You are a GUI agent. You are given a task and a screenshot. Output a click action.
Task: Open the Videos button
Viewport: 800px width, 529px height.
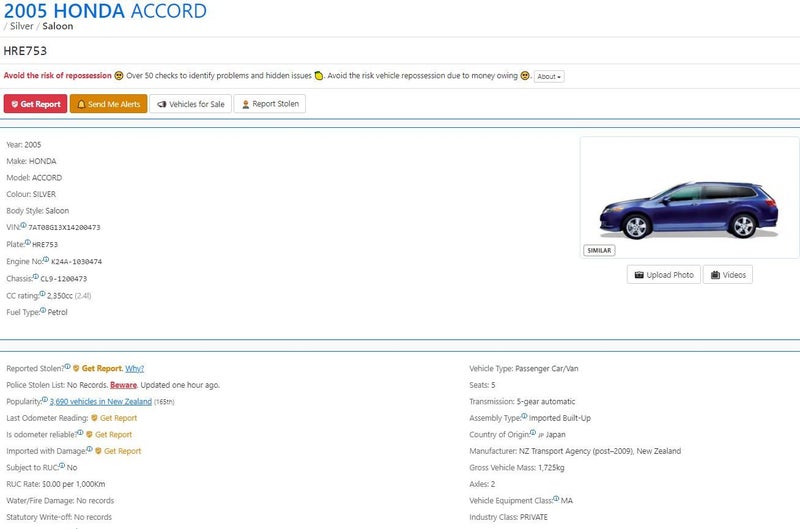click(728, 274)
